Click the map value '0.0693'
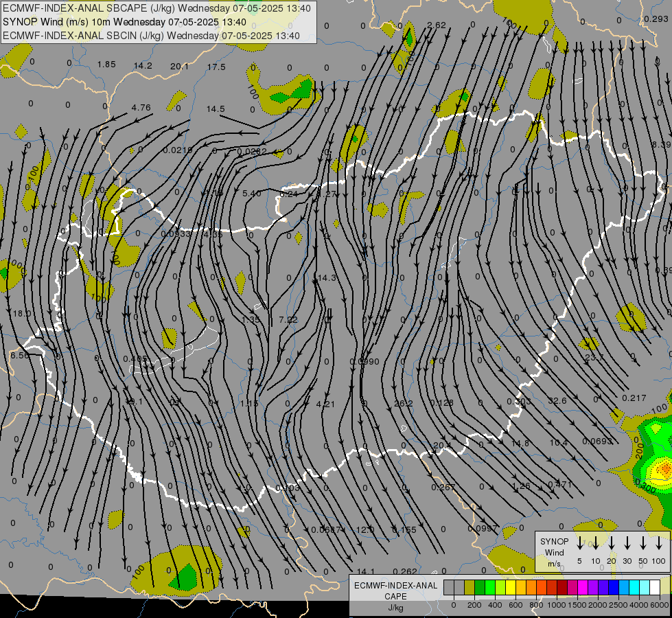 [x=597, y=441]
